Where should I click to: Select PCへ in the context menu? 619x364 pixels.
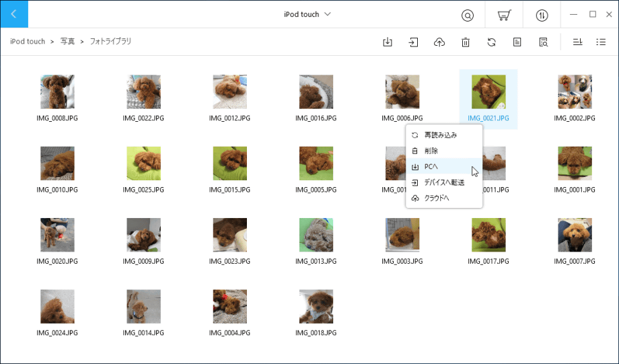point(432,167)
